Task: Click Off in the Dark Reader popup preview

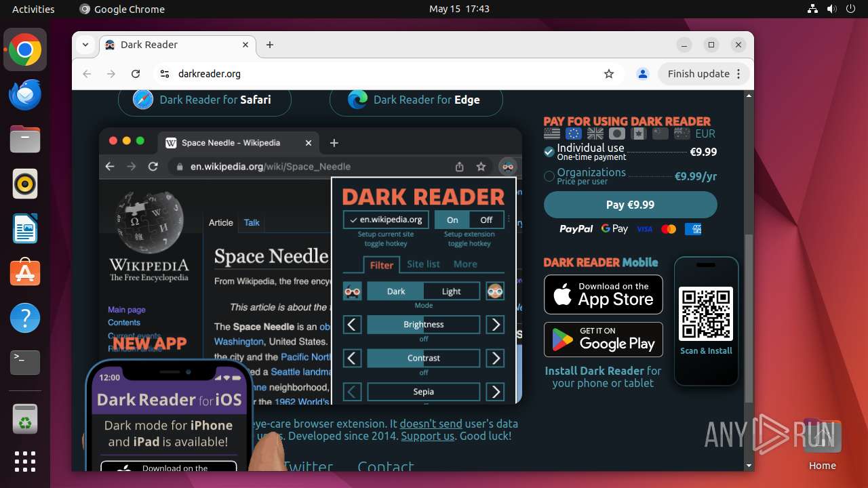Action: (x=486, y=220)
